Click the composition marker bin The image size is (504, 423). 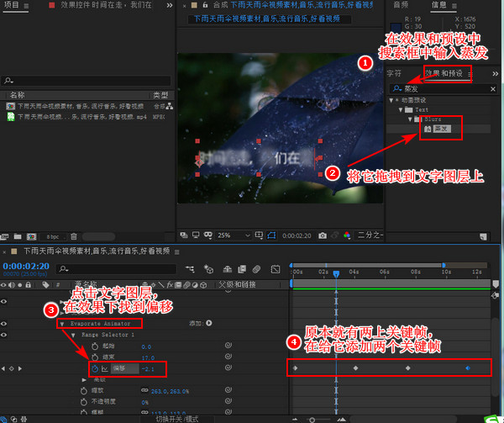[x=496, y=284]
